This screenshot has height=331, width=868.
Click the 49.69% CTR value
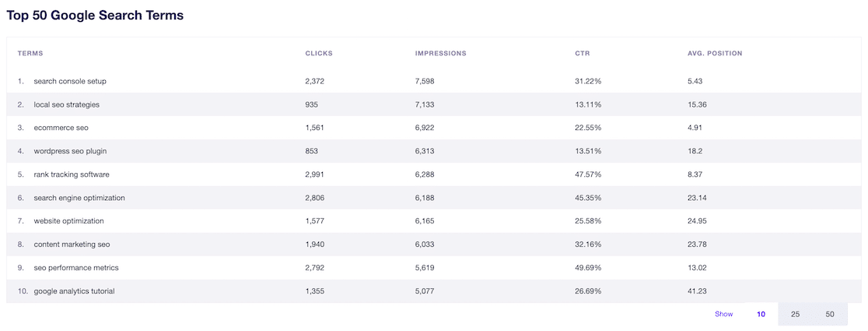pos(588,268)
